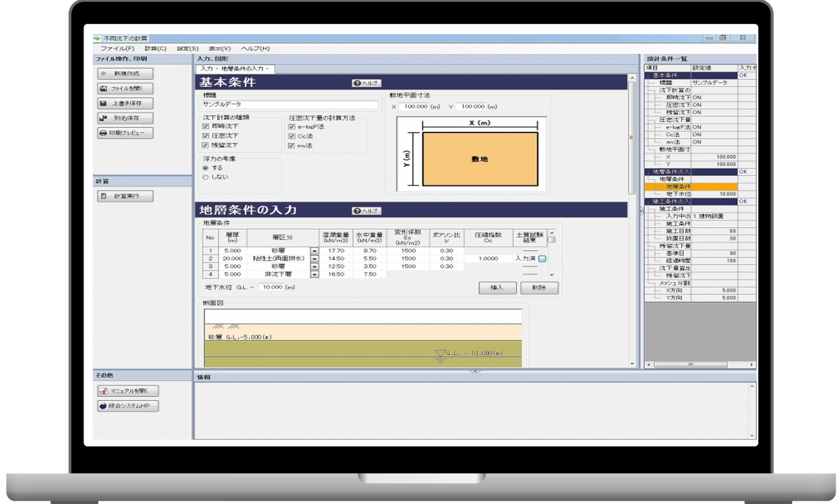Click main input panel scroll-up arrow

tap(632, 78)
